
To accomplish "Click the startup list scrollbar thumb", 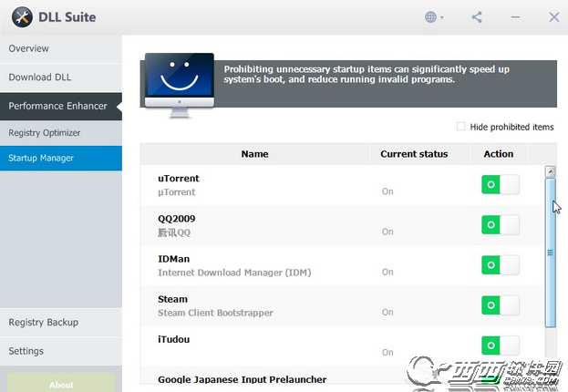I will tap(551, 253).
